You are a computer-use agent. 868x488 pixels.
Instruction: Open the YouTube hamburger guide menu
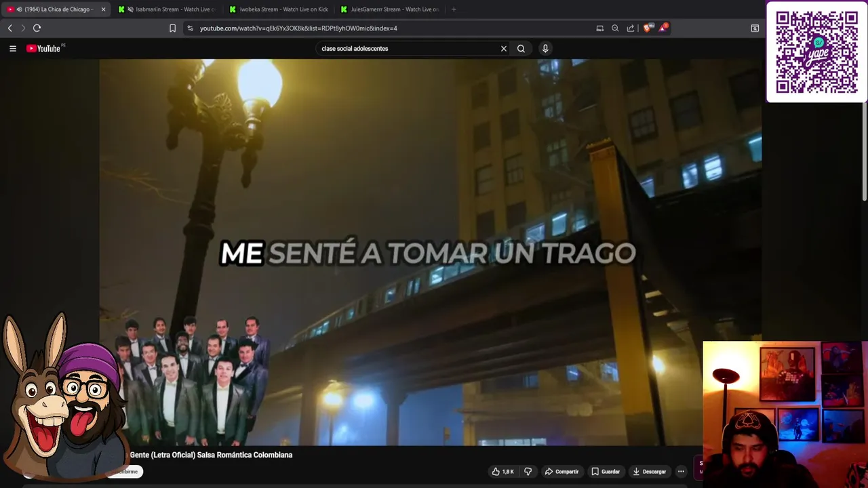tap(12, 48)
